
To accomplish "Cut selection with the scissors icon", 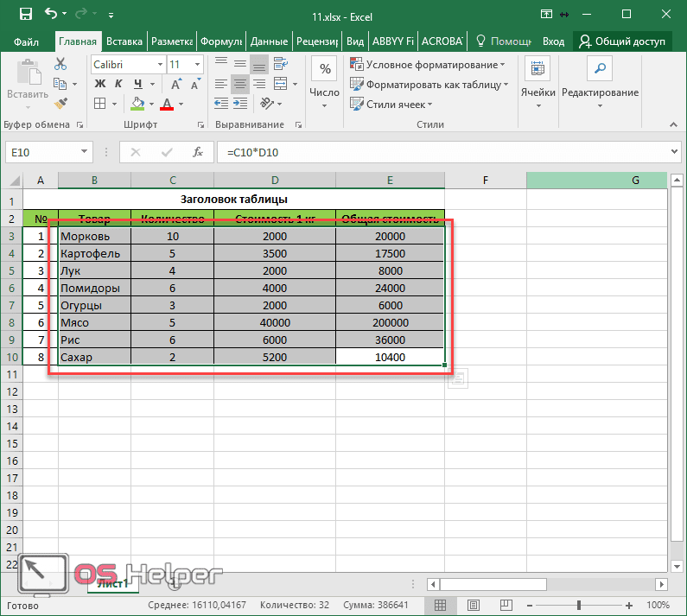I will (x=60, y=64).
